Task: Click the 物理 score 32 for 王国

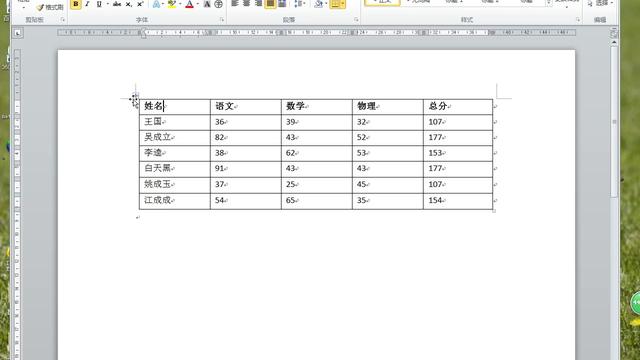Action: point(388,122)
